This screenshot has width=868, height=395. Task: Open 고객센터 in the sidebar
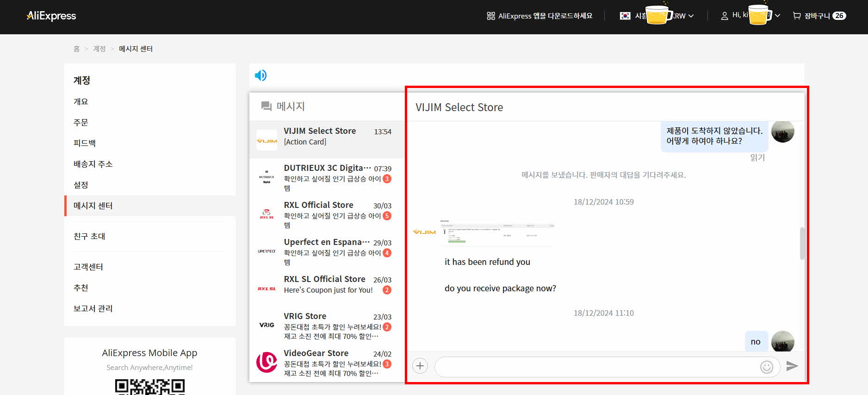pyautogui.click(x=88, y=267)
